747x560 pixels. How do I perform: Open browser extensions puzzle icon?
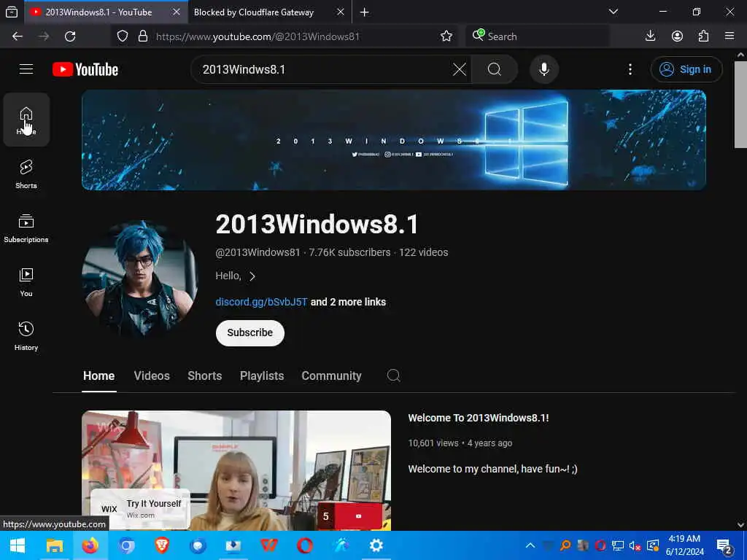703,36
